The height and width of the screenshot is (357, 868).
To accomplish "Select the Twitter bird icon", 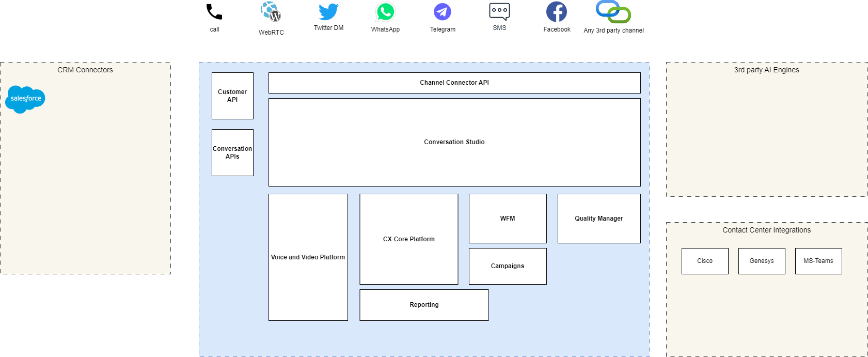I will (x=328, y=11).
